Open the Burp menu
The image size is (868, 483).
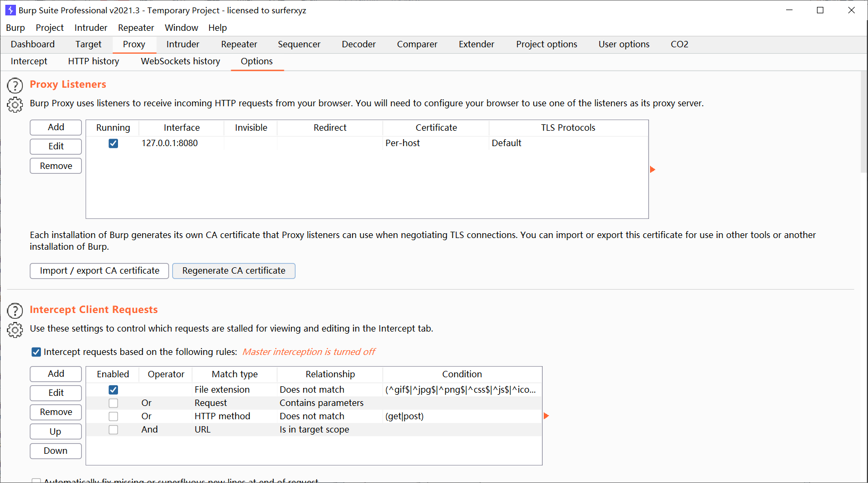point(15,28)
